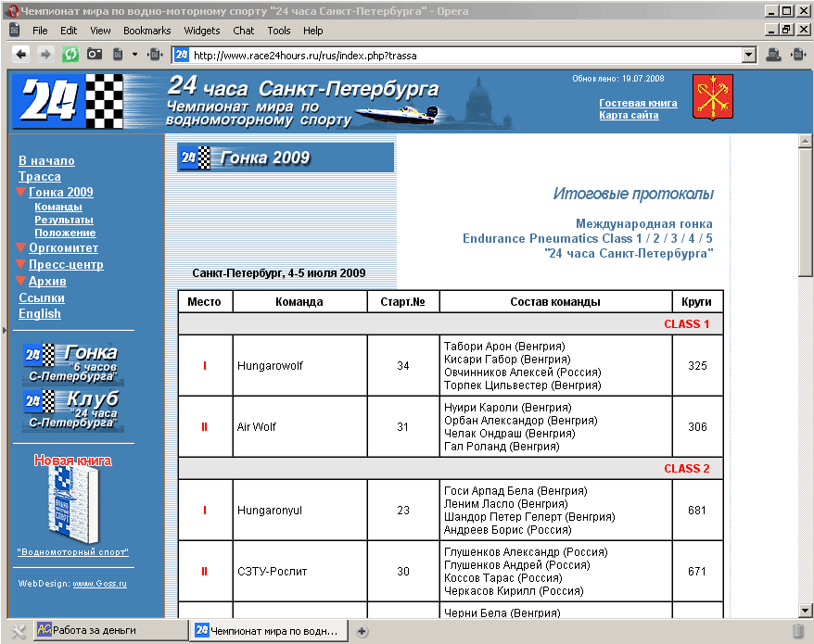The height and width of the screenshot is (644, 814).
Task: Expand the triangle next to Оргкомитет
Action: [x=20, y=247]
